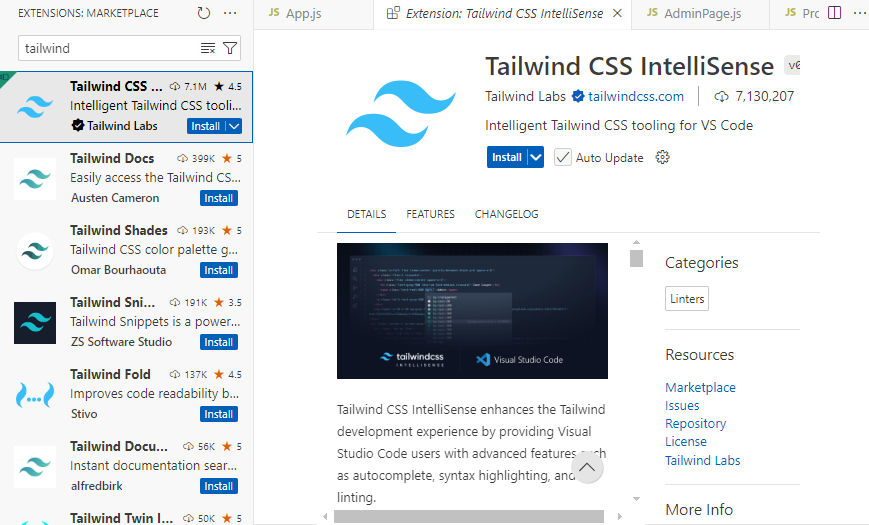Select Tailwind Docs extension title
The width and height of the screenshot is (869, 525).
pos(112,159)
